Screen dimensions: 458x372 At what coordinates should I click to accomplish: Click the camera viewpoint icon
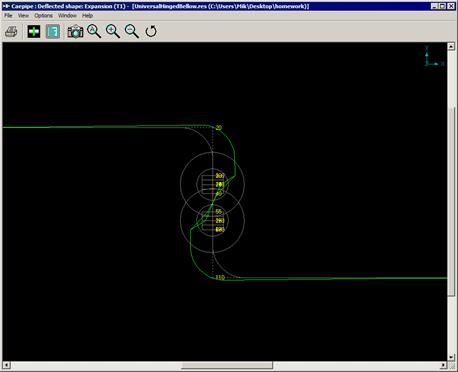pyautogui.click(x=75, y=32)
